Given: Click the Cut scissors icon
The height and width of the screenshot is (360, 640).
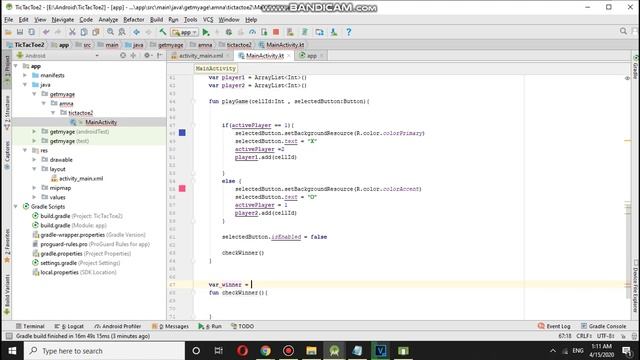Looking at the screenshot, I should pyautogui.click(x=72, y=32).
